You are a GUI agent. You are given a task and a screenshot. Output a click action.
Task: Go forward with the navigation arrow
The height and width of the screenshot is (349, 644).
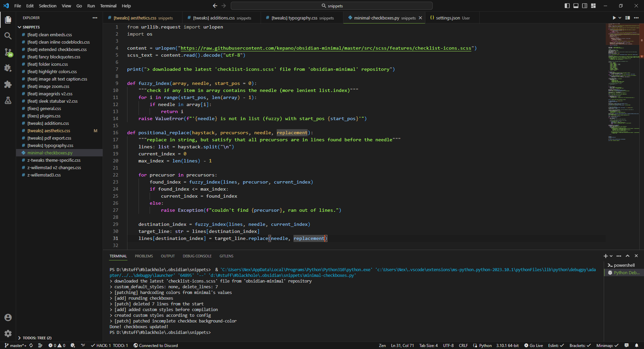coord(224,6)
